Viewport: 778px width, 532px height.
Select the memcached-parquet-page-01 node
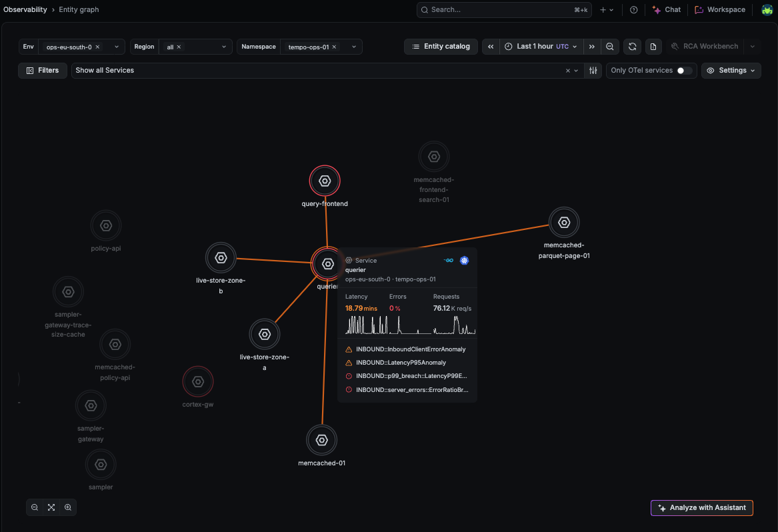563,222
